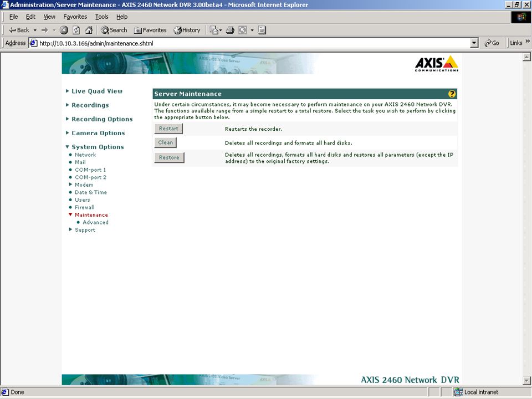The width and height of the screenshot is (532, 399).
Task: Select the Maintenance menu item
Action: [91, 215]
